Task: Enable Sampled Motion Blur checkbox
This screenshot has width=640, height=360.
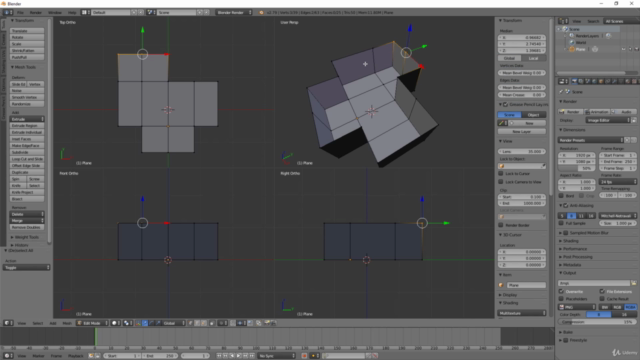Action: (x=566, y=233)
